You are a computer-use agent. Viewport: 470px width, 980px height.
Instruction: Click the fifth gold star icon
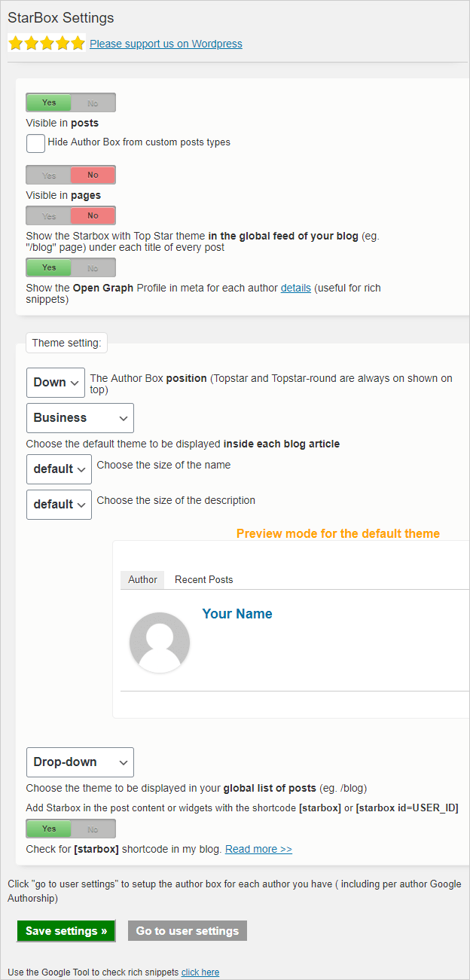coord(78,43)
